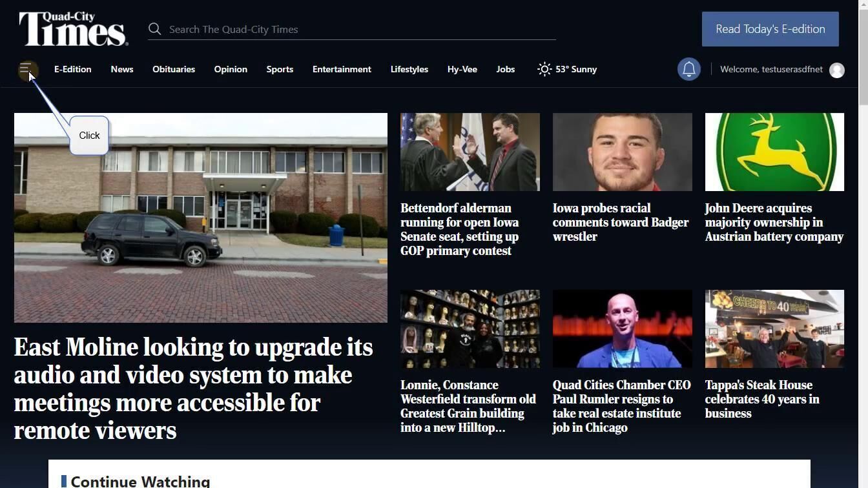
Task: Select the Entertainment navigation item
Action: click(342, 69)
